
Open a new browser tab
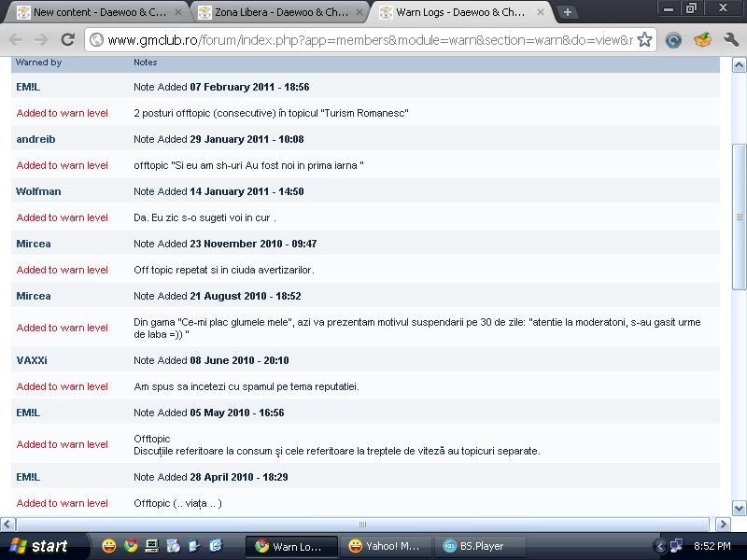point(568,12)
